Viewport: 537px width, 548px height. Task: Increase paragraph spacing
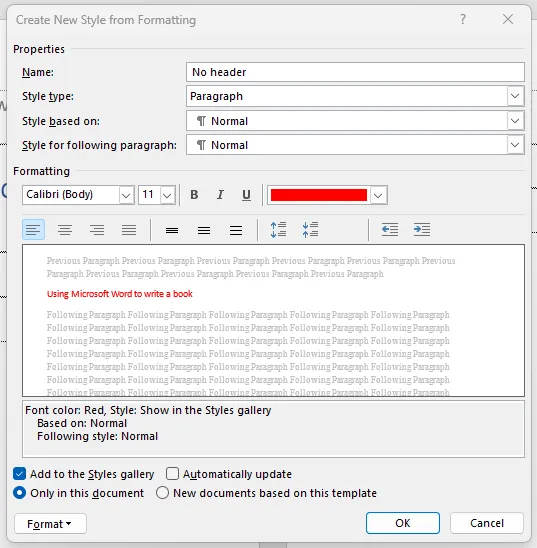tap(278, 230)
